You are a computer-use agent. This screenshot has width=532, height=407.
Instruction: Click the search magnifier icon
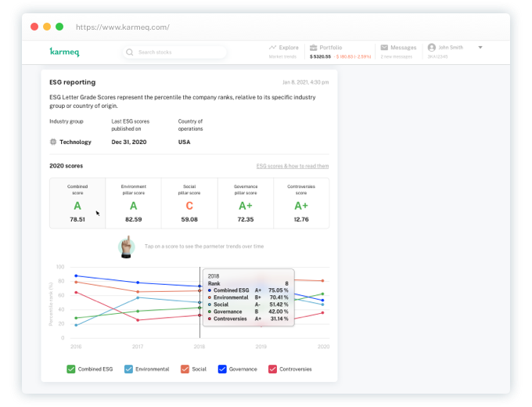pyautogui.click(x=130, y=52)
